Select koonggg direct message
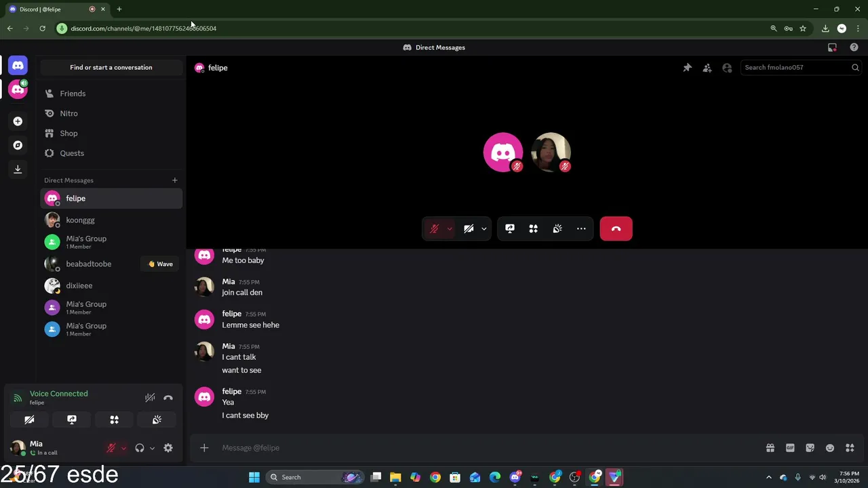The image size is (868, 488). tap(111, 220)
